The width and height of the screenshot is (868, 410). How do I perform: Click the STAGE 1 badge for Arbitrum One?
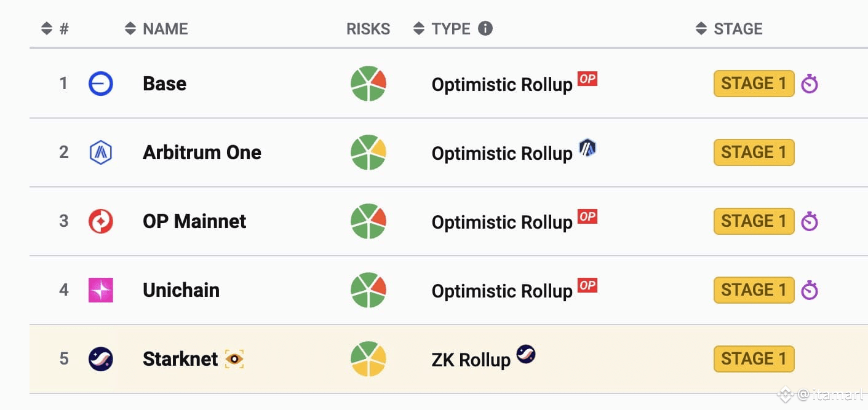click(754, 152)
